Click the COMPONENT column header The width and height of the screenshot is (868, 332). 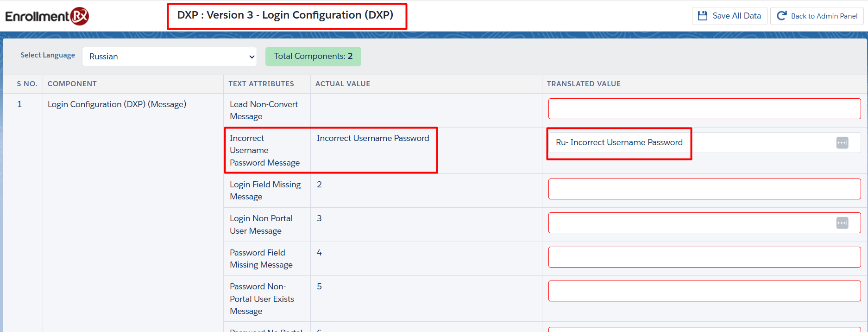pos(72,84)
